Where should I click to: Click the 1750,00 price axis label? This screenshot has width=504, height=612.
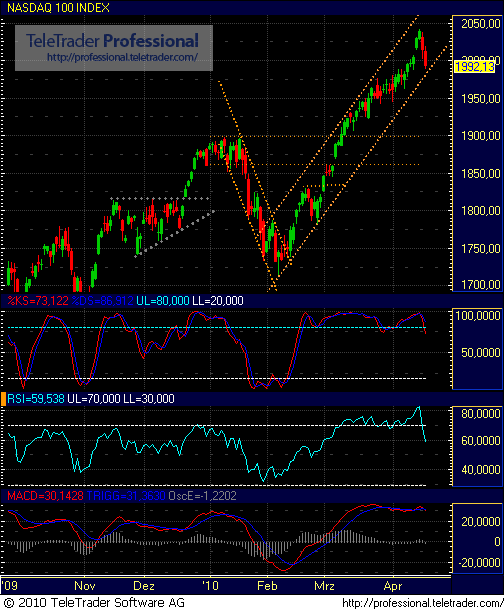[481, 249]
